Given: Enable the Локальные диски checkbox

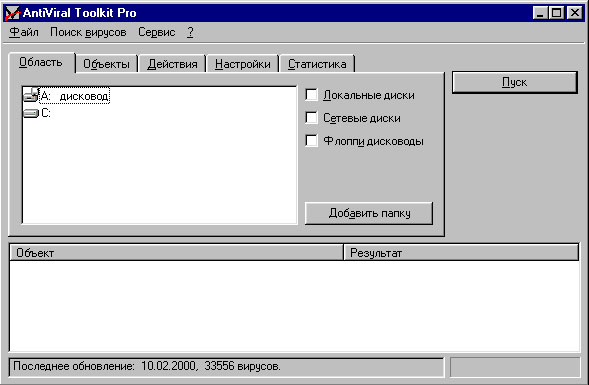Looking at the screenshot, I should click(x=311, y=95).
